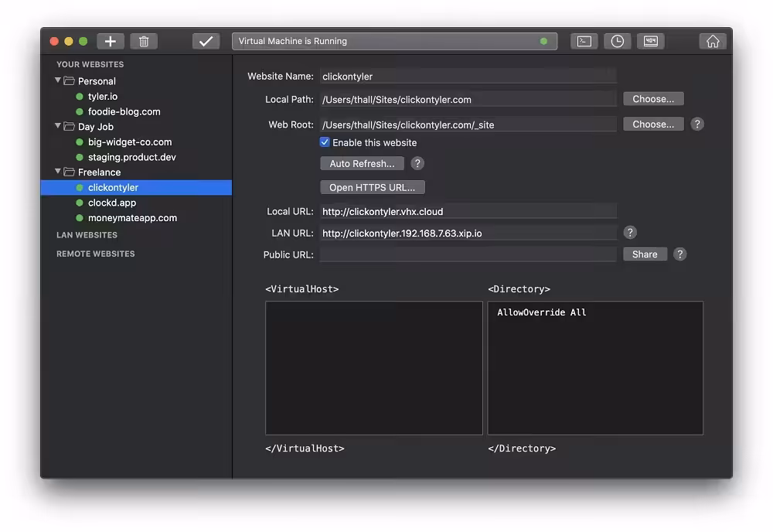Select clickontyler in sidebar
This screenshot has height=532, width=773.
point(137,187)
